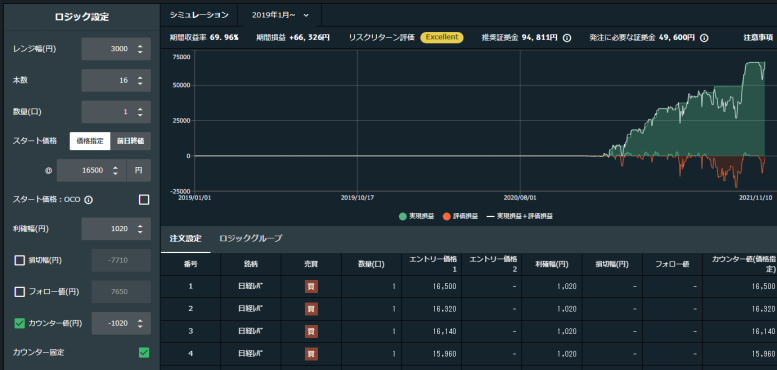
Task: Click the 売買 column header
Action: [x=311, y=264]
